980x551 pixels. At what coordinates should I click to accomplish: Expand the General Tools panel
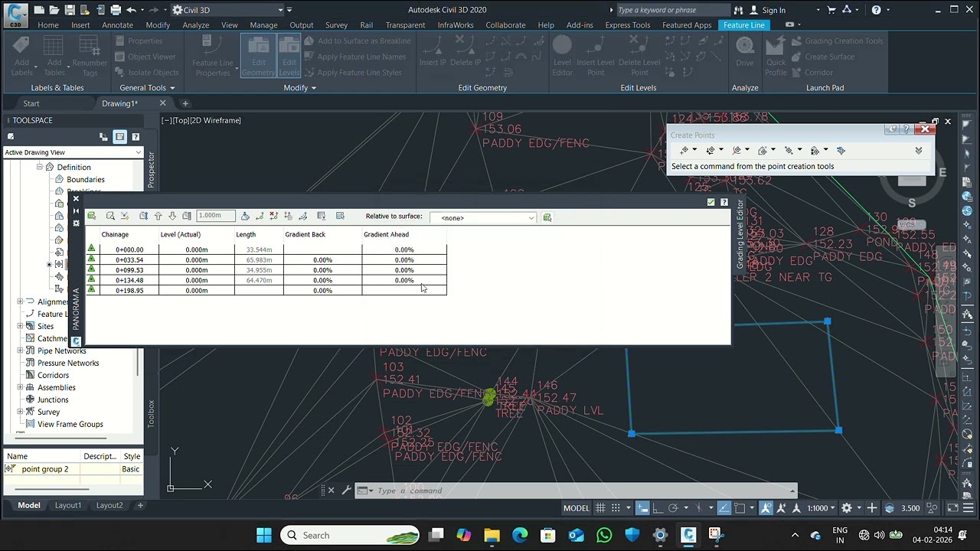click(x=148, y=88)
